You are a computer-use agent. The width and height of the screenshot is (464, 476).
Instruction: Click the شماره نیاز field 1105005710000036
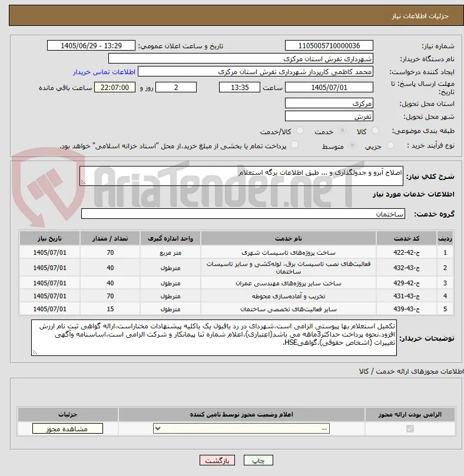point(329,45)
